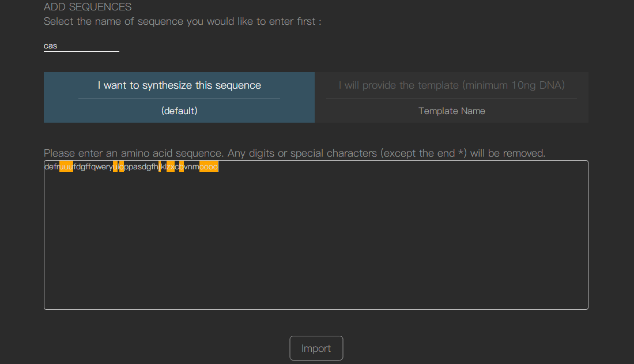The width and height of the screenshot is (634, 364).
Task: Click the "ppasdgfh" portion of the sequence
Action: [x=141, y=167]
